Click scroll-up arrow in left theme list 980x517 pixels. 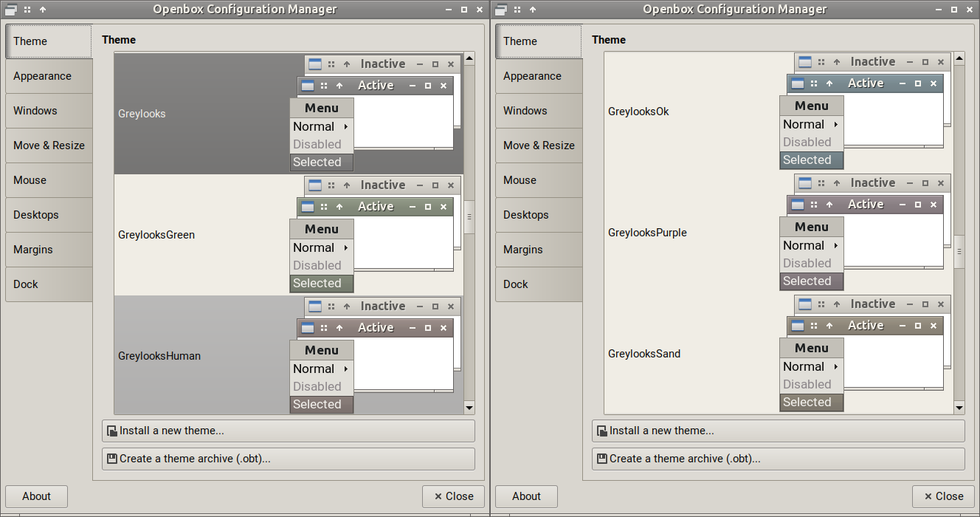click(469, 58)
